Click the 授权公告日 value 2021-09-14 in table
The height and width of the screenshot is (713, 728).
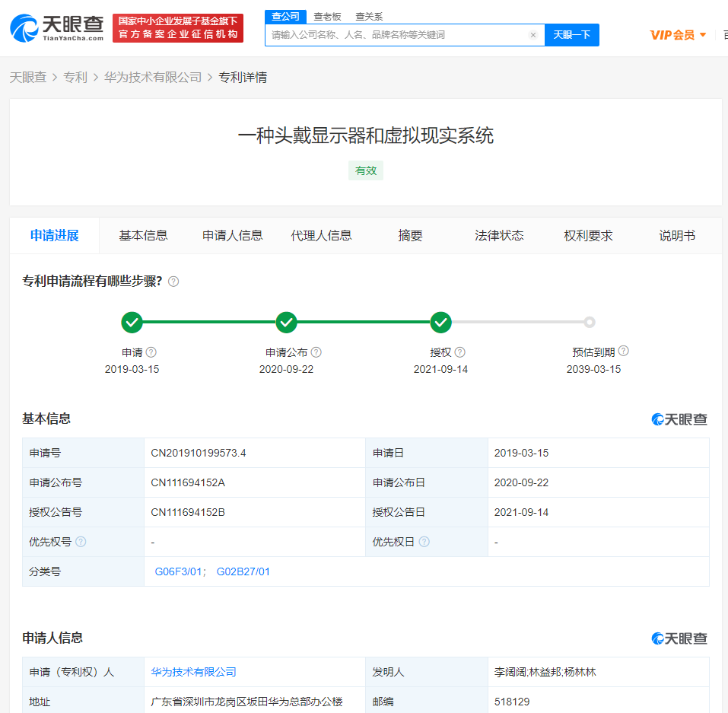(521, 512)
